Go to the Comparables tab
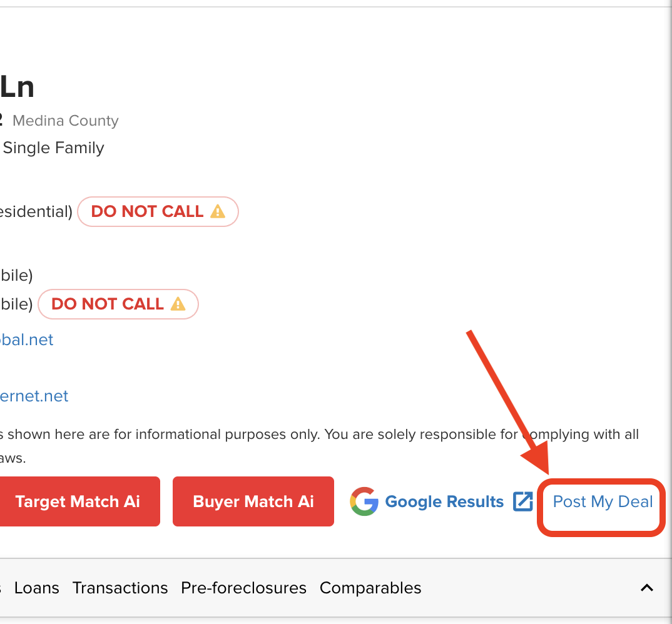The image size is (672, 624). pyautogui.click(x=370, y=588)
